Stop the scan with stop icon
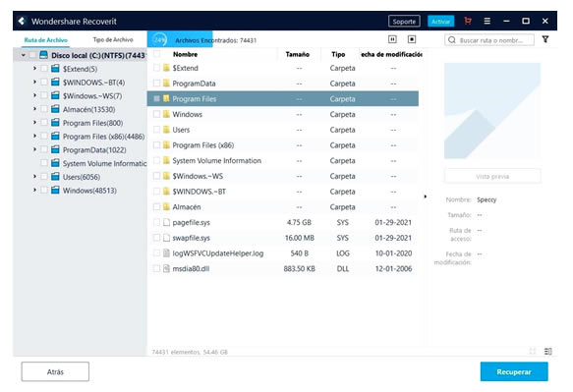Image resolution: width=573 pixels, height=392 pixels. coord(412,39)
